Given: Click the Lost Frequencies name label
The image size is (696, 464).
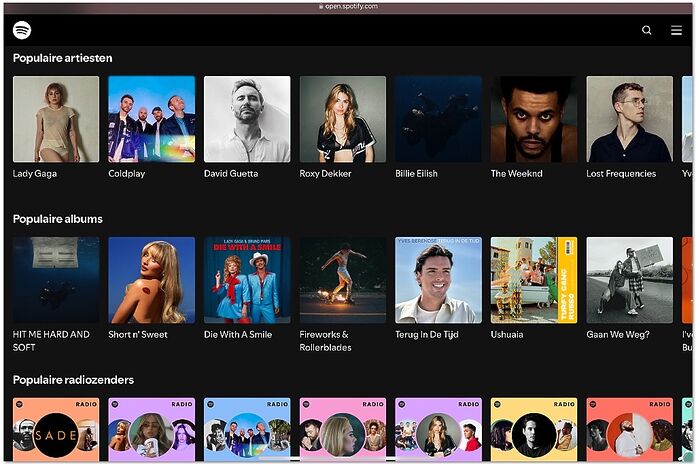Looking at the screenshot, I should pyautogui.click(x=621, y=174).
